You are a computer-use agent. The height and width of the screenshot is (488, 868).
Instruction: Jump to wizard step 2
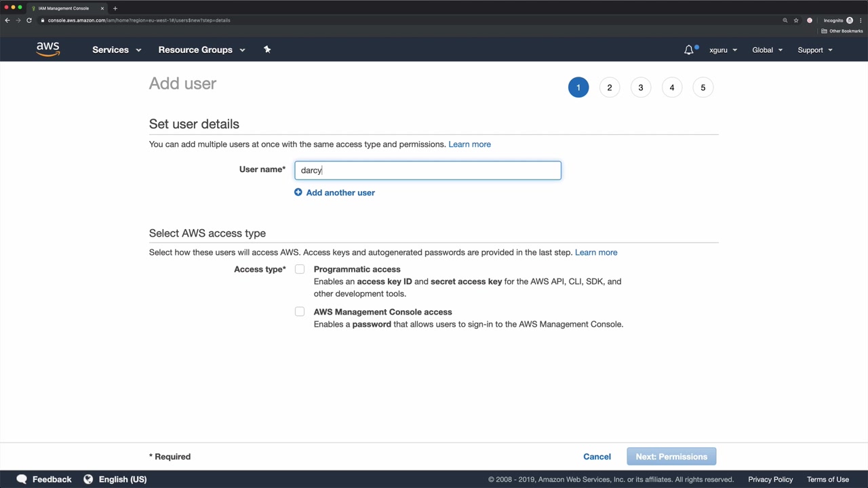pyautogui.click(x=610, y=87)
